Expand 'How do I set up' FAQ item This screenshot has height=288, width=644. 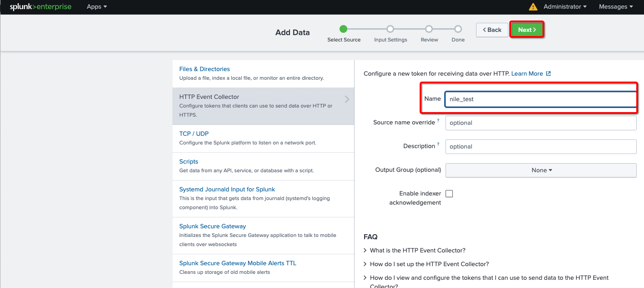(x=429, y=264)
